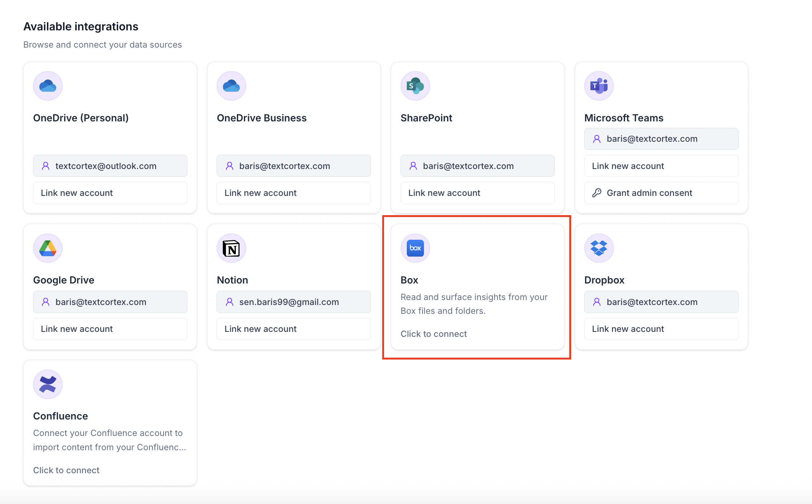
Task: Link new account for Notion
Action: click(x=294, y=329)
